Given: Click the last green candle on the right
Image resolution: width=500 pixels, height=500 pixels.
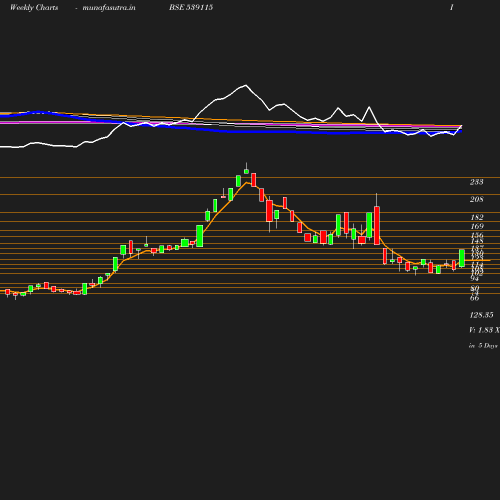Looking at the screenshot, I should pyautogui.click(x=462, y=258).
